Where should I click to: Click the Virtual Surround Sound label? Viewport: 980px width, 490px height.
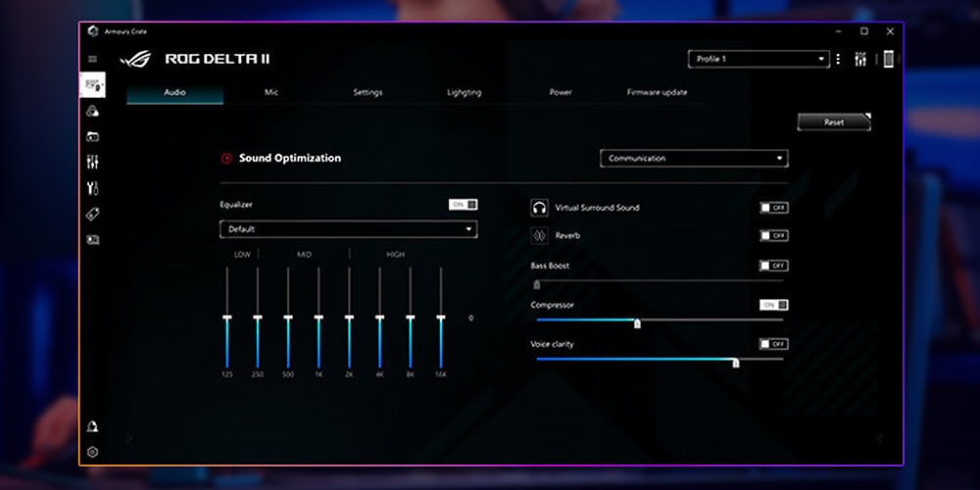click(598, 208)
